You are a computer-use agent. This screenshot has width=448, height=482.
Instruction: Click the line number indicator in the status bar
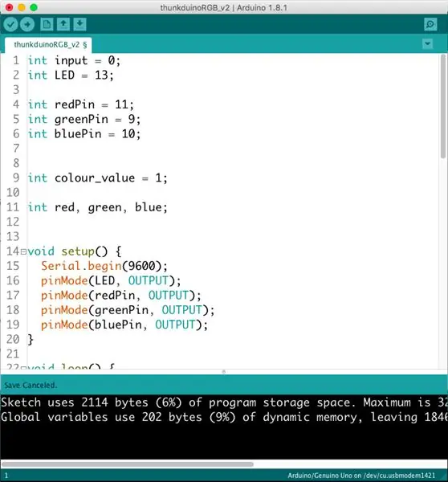click(x=6, y=476)
